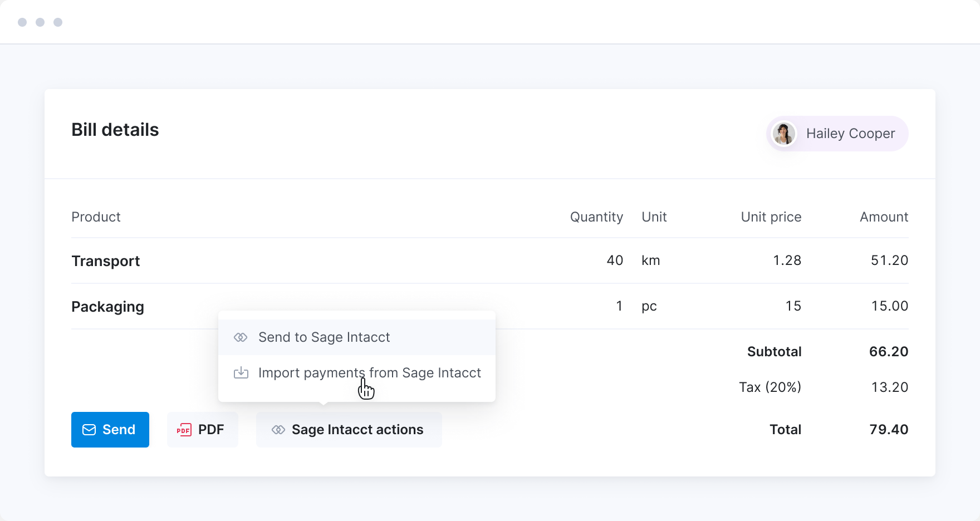Viewport: 980px width, 521px height.
Task: Click the import tray icon in the popup menu
Action: tap(241, 373)
